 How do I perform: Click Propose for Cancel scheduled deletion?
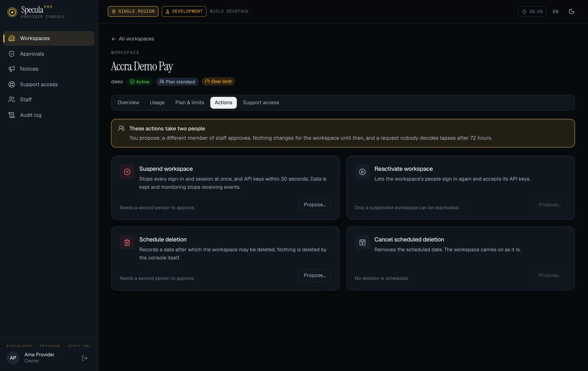(550, 275)
